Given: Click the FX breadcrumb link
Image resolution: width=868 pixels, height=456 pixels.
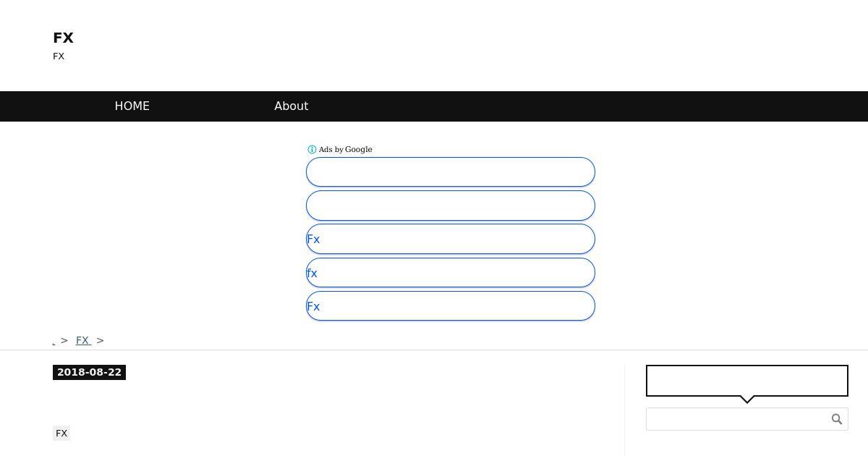Looking at the screenshot, I should click(x=83, y=340).
